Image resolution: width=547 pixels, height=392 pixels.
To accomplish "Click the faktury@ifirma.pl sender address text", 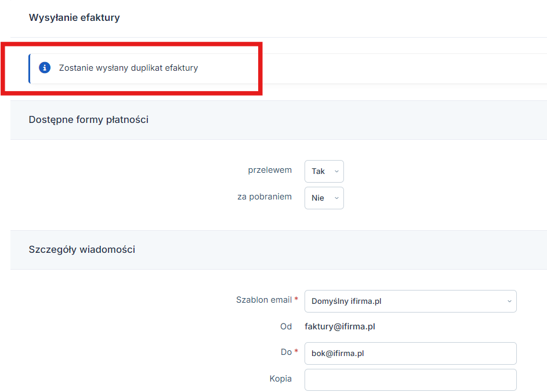I will pyautogui.click(x=340, y=326).
